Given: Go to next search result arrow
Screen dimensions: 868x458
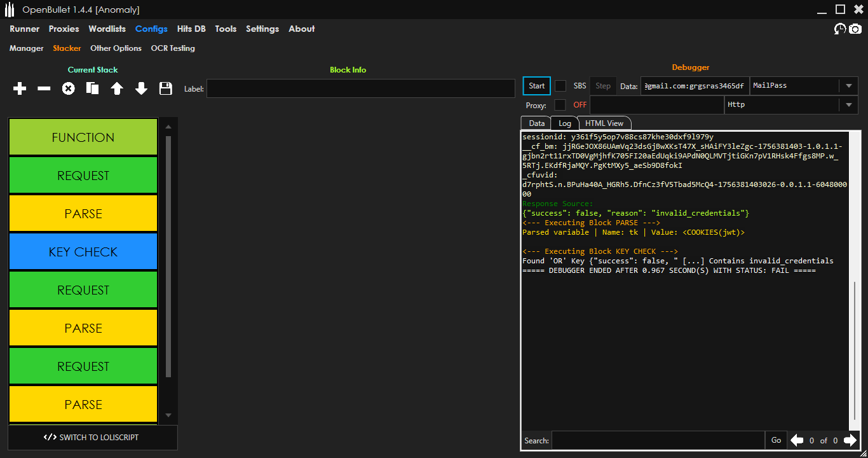Looking at the screenshot, I should pyautogui.click(x=850, y=440).
